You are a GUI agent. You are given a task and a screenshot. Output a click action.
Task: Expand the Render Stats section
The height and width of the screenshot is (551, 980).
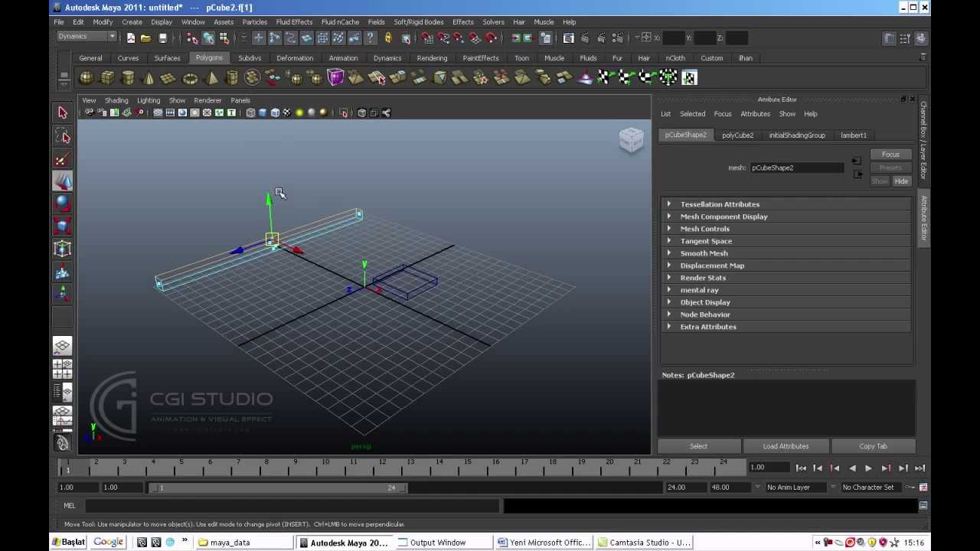(x=786, y=278)
